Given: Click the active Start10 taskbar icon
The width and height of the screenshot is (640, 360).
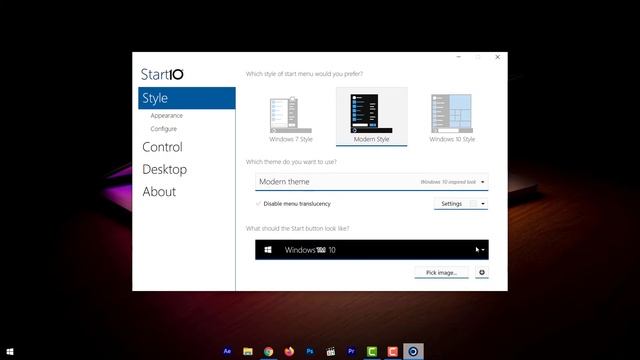Looking at the screenshot, I should click(413, 351).
